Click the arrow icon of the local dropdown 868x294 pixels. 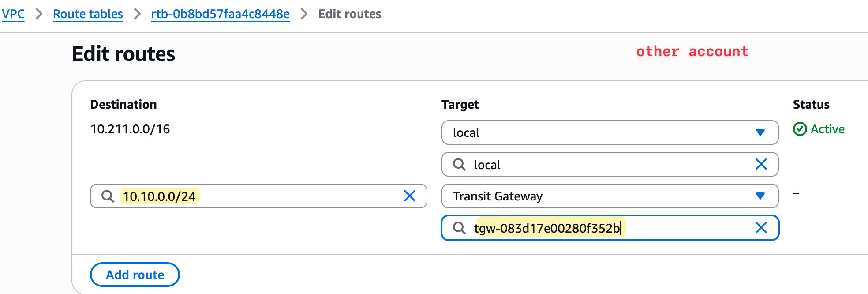point(760,132)
